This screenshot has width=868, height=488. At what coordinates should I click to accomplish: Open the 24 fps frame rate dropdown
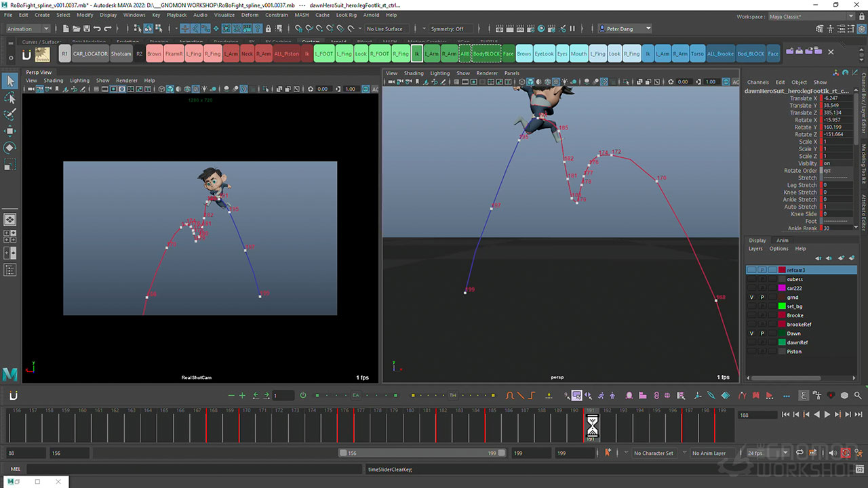point(765,453)
